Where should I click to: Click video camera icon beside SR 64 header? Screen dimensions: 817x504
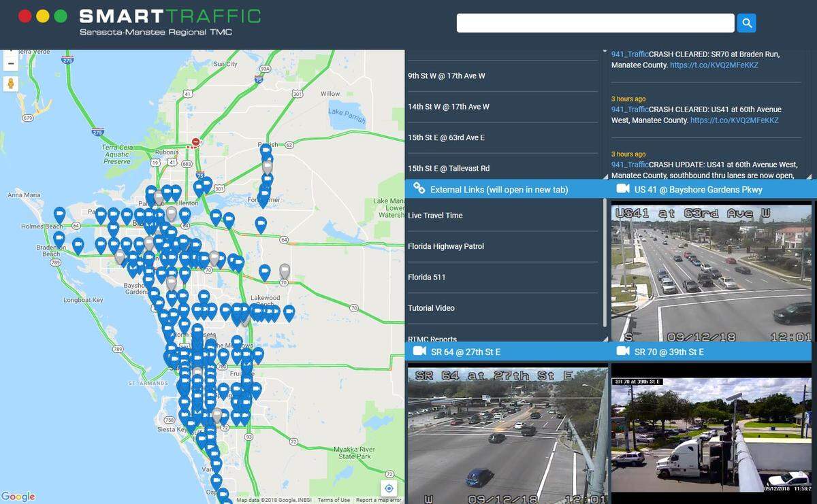click(419, 351)
